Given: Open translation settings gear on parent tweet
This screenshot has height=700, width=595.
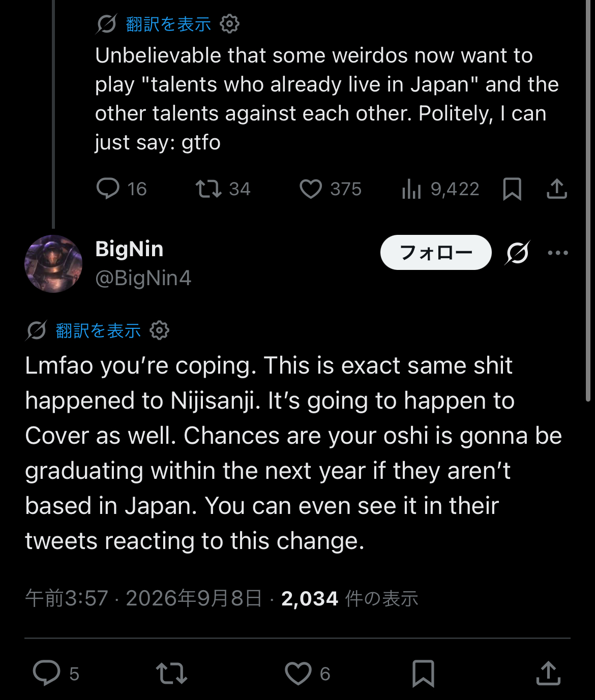Looking at the screenshot, I should (x=230, y=24).
